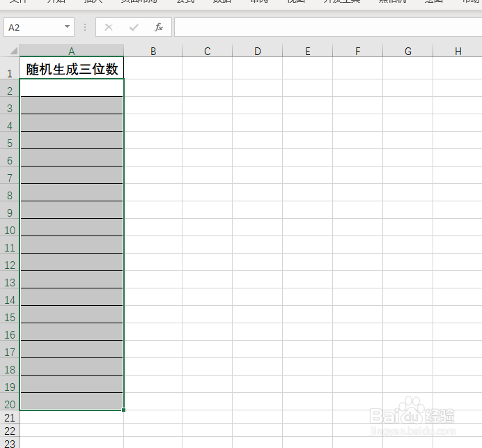Select row 5 header
The height and width of the screenshot is (448, 482).
(10, 140)
